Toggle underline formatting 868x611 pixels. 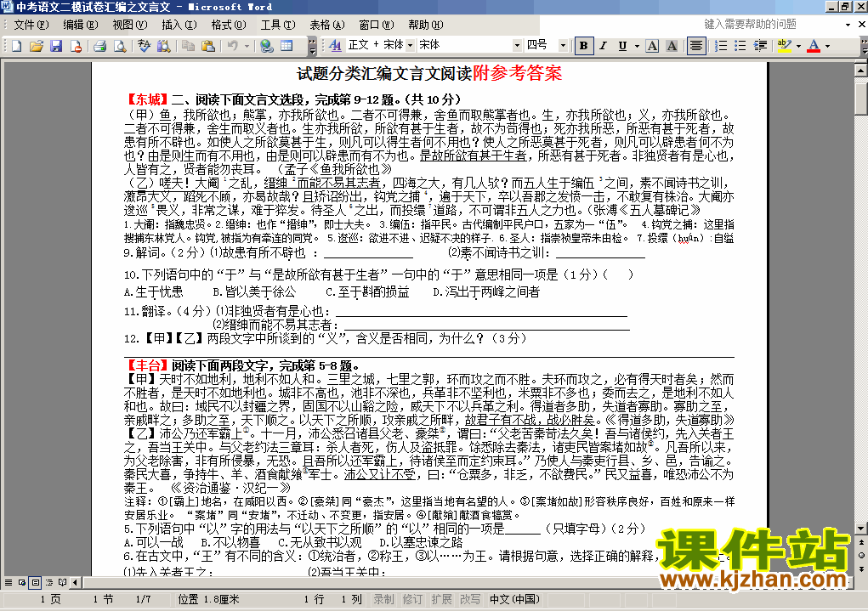coord(623,45)
